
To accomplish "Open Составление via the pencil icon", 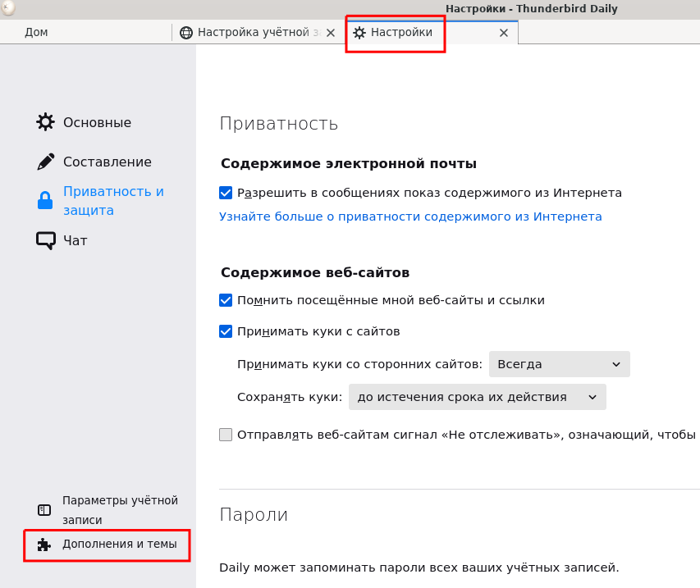I will tap(46, 161).
